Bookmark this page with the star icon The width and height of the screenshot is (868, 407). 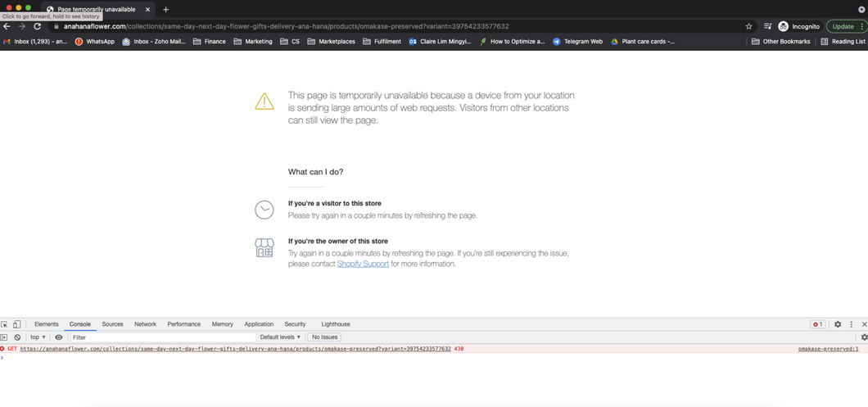(x=748, y=26)
